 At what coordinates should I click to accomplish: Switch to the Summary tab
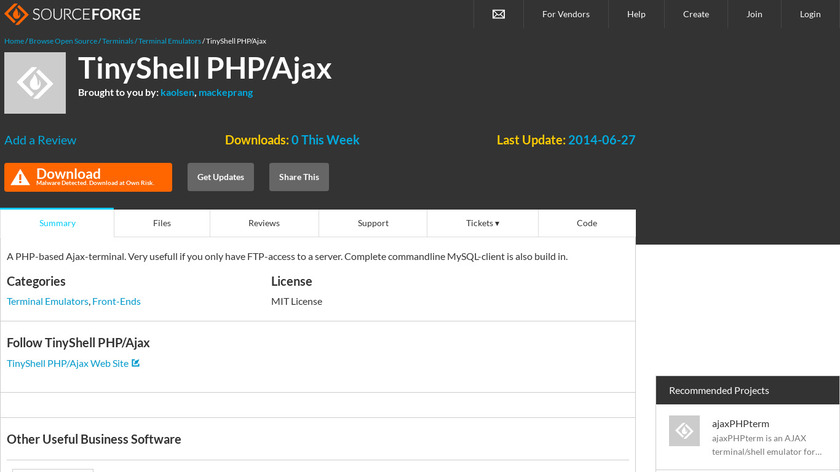pos(57,223)
